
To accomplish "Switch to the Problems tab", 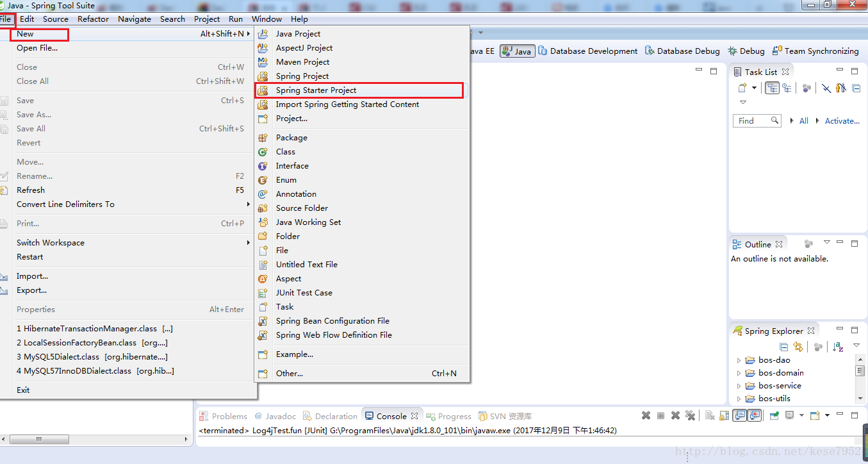I will tap(223, 416).
